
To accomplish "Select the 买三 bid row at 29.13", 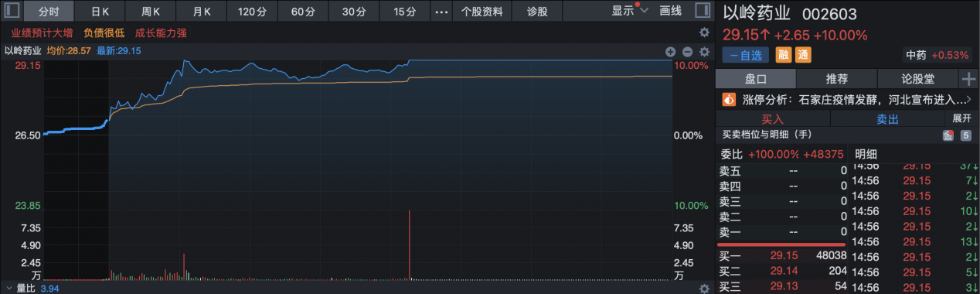I will [x=782, y=287].
